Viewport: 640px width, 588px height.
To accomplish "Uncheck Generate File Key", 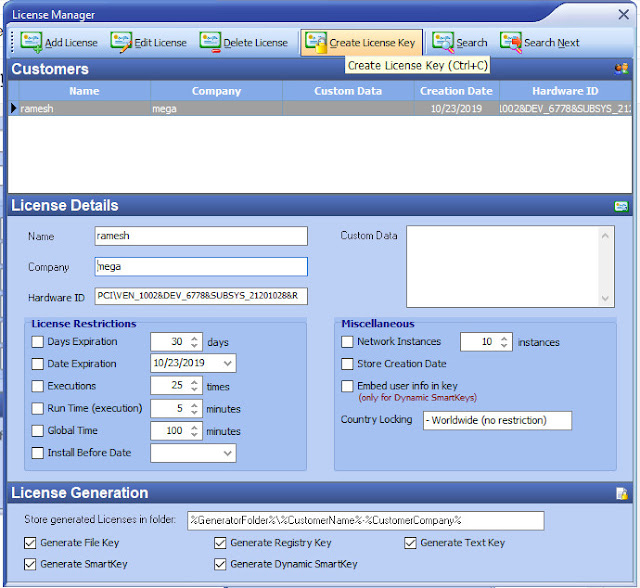I will tap(30, 543).
